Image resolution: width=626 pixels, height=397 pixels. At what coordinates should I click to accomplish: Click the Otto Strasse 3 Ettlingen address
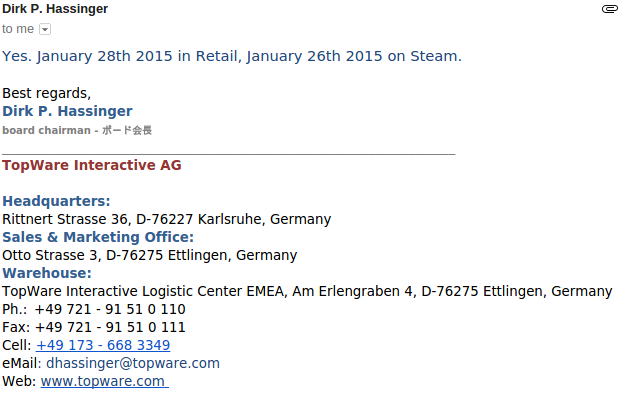150,255
